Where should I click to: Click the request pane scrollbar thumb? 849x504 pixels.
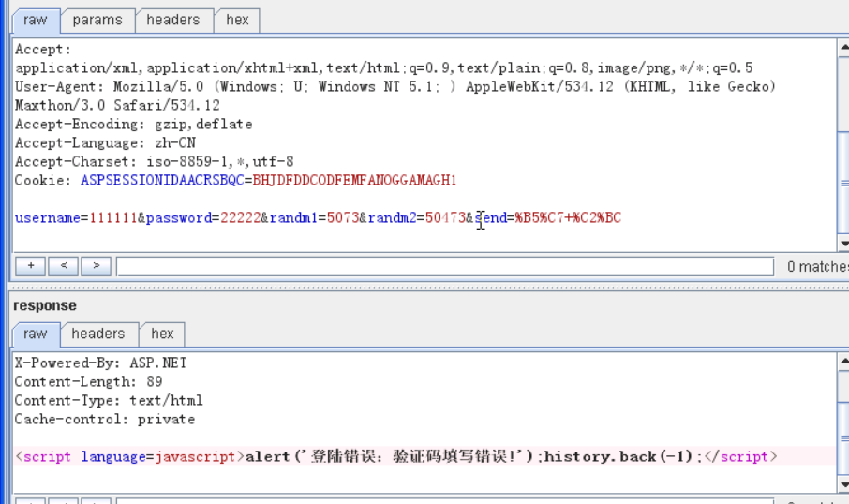pyautogui.click(x=843, y=183)
